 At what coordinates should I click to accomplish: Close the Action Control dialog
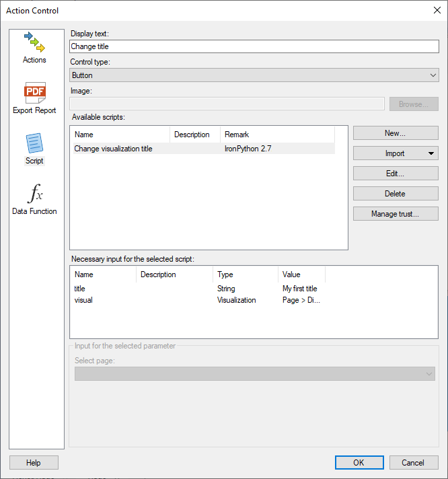[437, 10]
